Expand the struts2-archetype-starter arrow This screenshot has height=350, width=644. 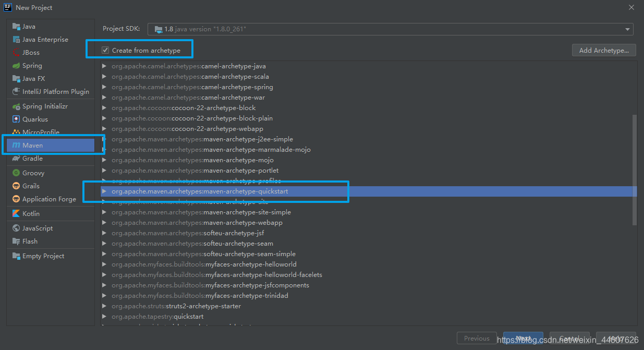point(104,306)
